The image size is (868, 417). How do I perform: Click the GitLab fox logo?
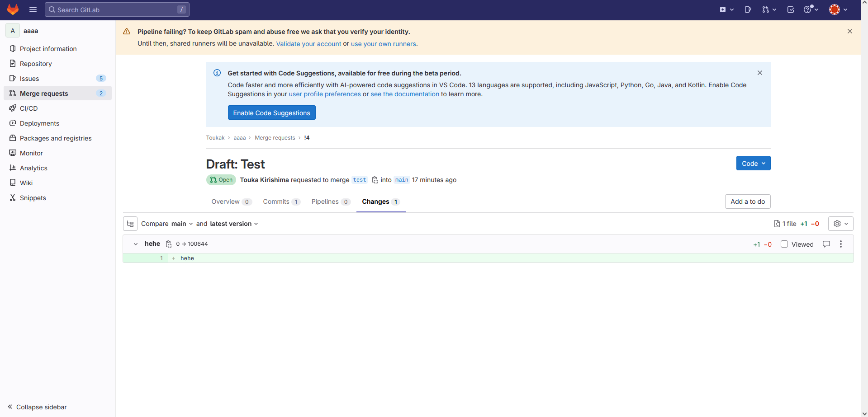tap(13, 9)
